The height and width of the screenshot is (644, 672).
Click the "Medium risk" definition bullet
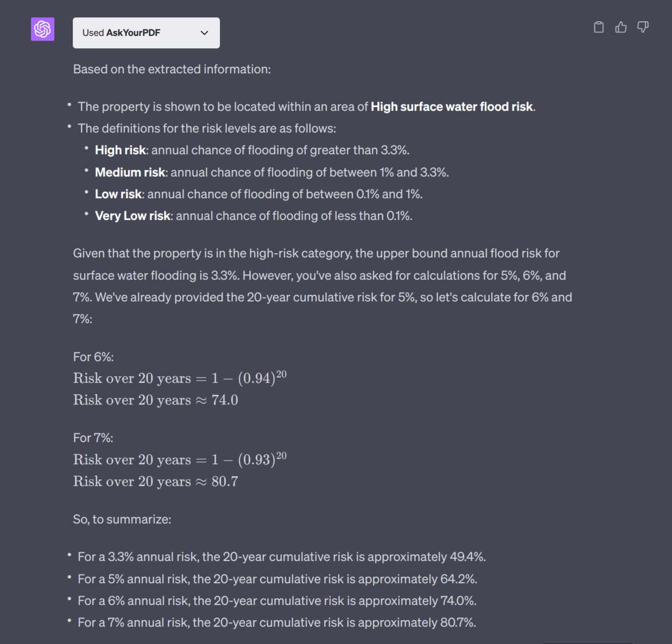click(x=271, y=173)
